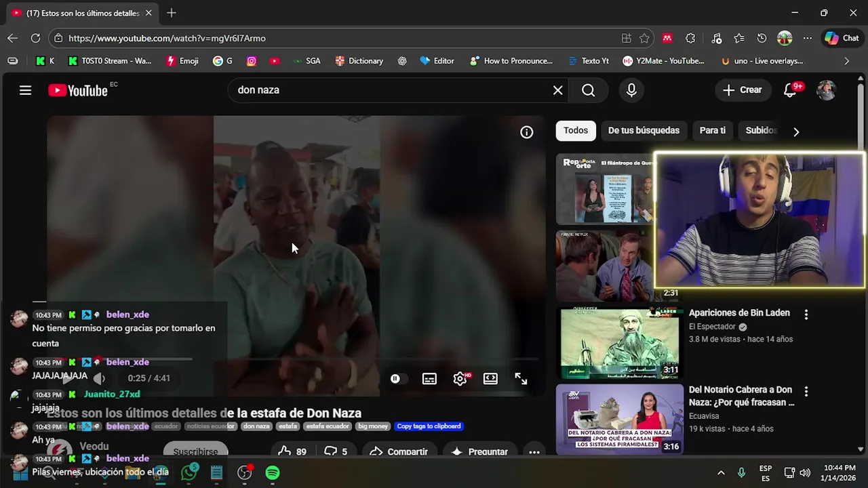
Task: Open more actions below the video
Action: tap(534, 451)
